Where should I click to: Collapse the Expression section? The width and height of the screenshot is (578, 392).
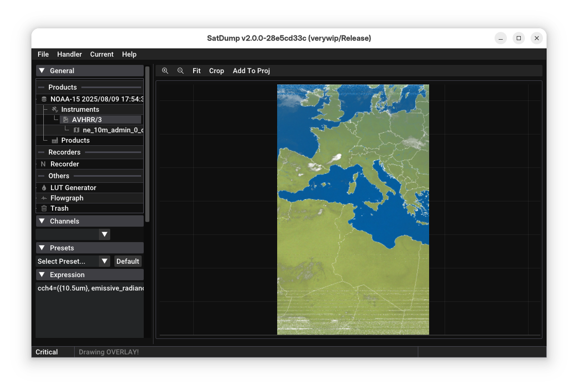point(42,275)
